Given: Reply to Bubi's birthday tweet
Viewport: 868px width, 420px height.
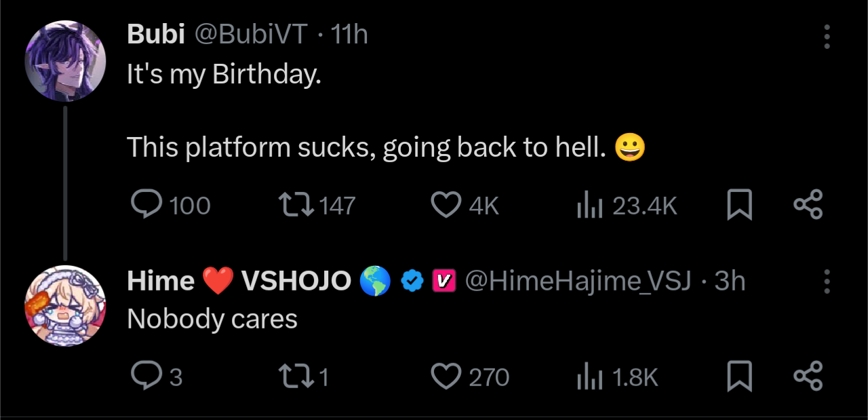Looking at the screenshot, I should pos(146,204).
